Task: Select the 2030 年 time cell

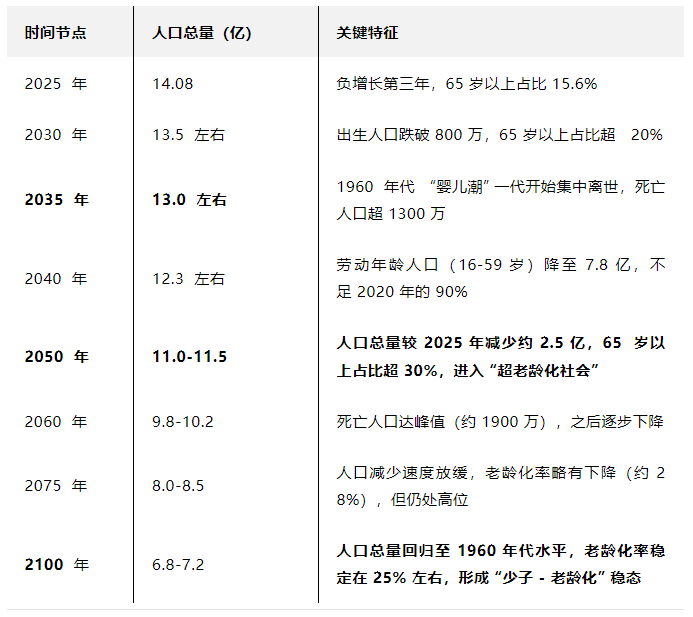Action: pyautogui.click(x=56, y=135)
